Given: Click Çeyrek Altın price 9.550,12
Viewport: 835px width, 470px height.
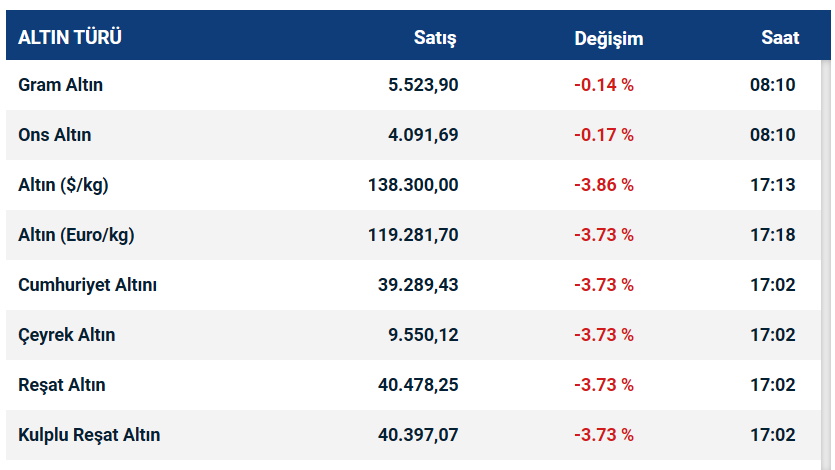Looking at the screenshot, I should 423,335.
